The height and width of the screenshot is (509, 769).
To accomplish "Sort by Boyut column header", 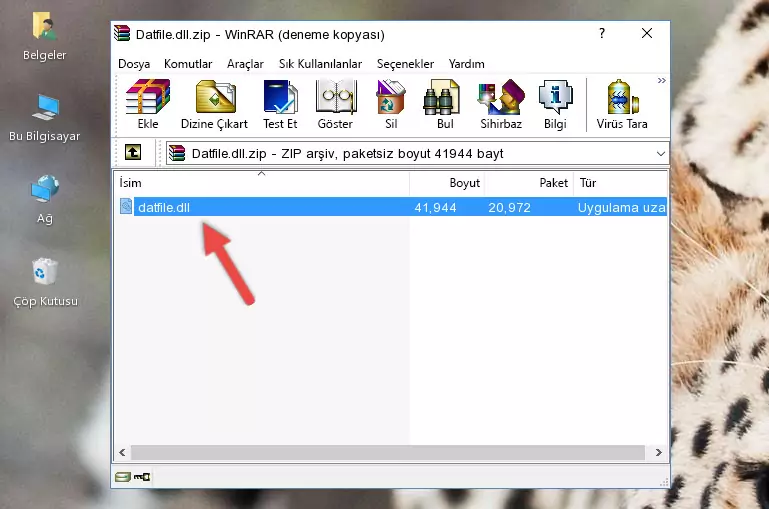I will [447, 183].
